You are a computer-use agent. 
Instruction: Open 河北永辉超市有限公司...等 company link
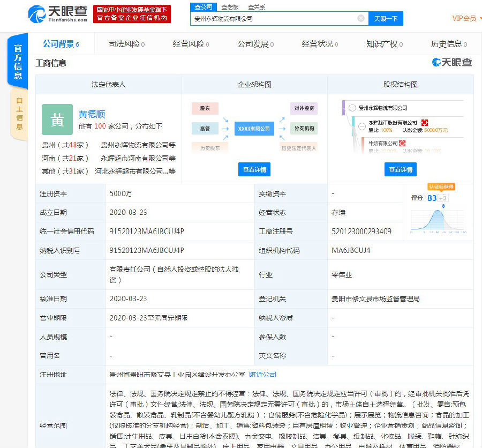[x=135, y=171]
